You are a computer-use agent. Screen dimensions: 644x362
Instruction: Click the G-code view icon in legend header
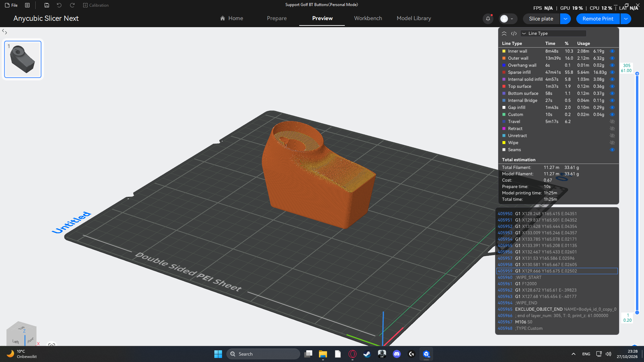(x=514, y=33)
